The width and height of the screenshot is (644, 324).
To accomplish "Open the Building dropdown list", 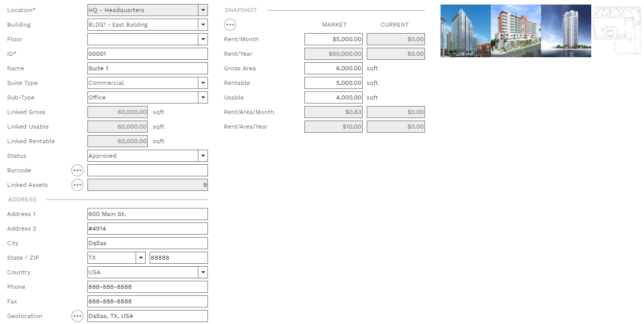I will click(202, 25).
